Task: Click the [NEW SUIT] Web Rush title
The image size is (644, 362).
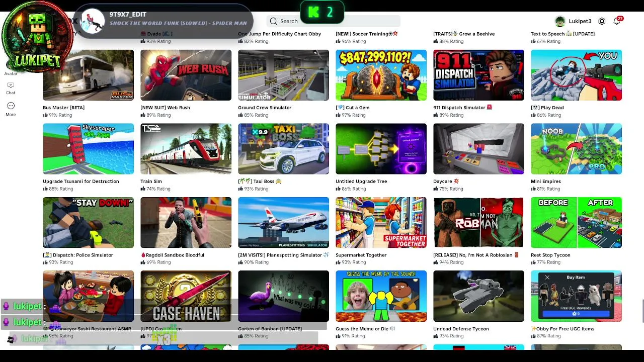Action: (x=165, y=108)
